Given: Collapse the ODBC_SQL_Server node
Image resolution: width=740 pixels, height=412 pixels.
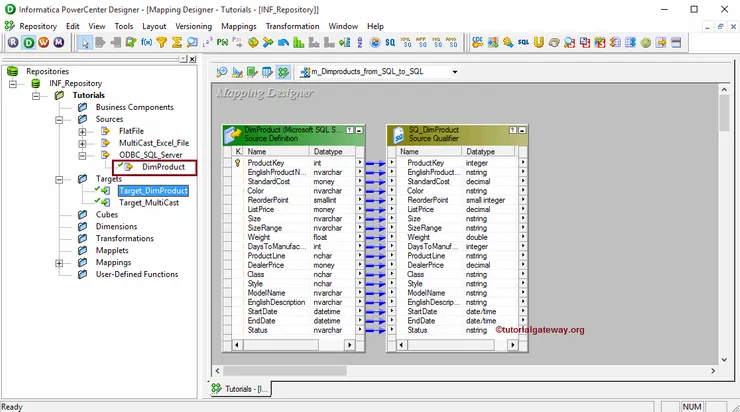Looking at the screenshot, I should coord(82,155).
